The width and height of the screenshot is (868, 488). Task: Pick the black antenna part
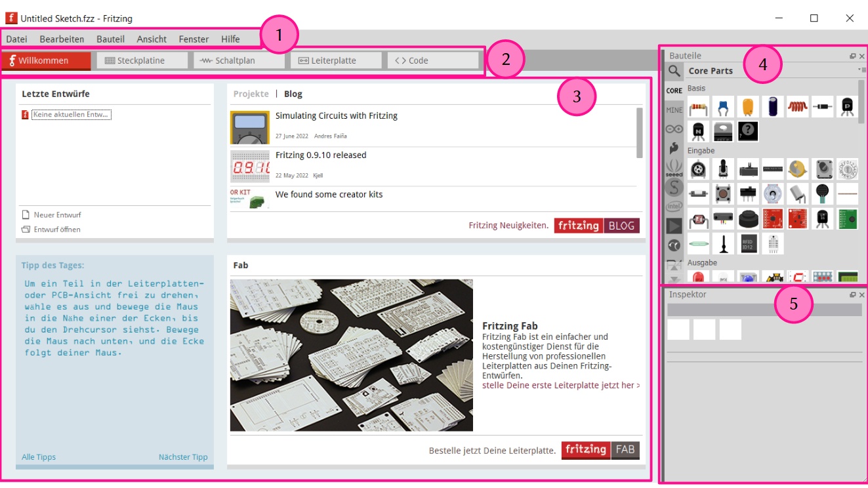(x=723, y=244)
